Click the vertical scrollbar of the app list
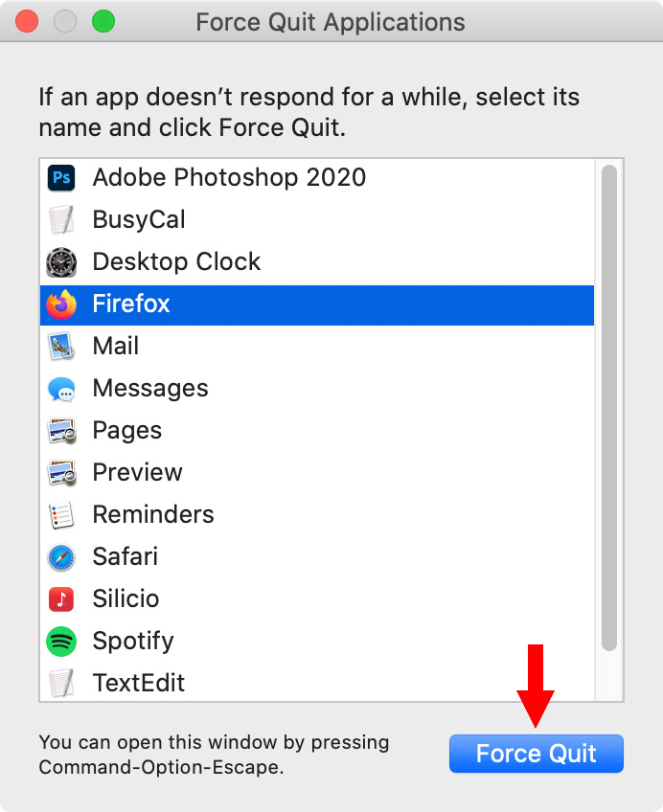The height and width of the screenshot is (812, 663). pyautogui.click(x=609, y=408)
